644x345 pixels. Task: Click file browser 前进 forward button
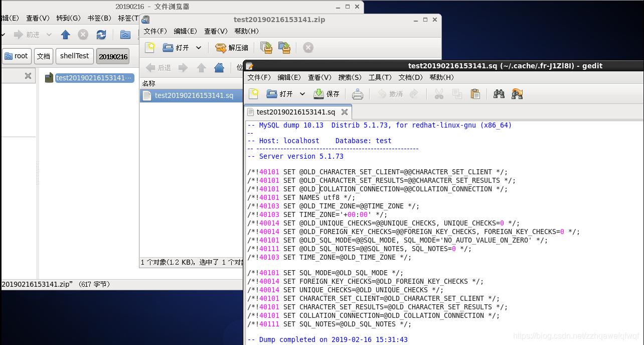[x=26, y=35]
